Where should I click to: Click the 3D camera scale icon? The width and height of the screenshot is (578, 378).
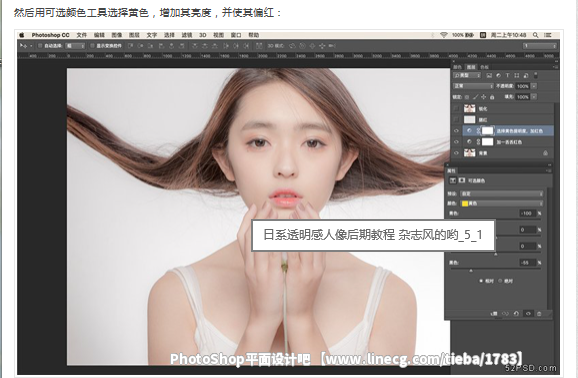(x=332, y=46)
